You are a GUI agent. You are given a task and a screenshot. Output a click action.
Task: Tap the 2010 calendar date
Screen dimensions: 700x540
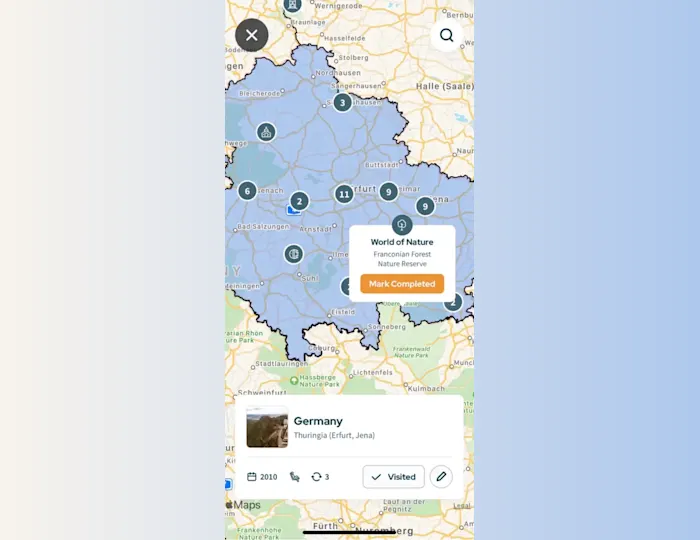(262, 477)
